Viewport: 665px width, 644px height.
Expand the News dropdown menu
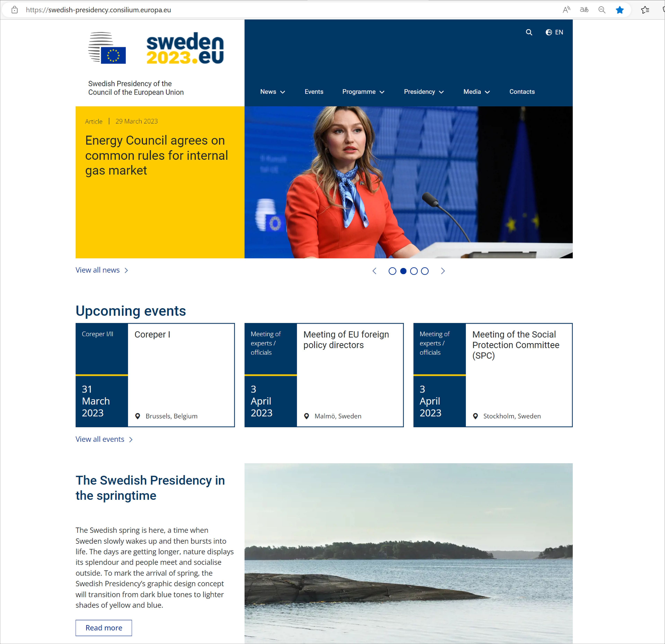tap(272, 92)
